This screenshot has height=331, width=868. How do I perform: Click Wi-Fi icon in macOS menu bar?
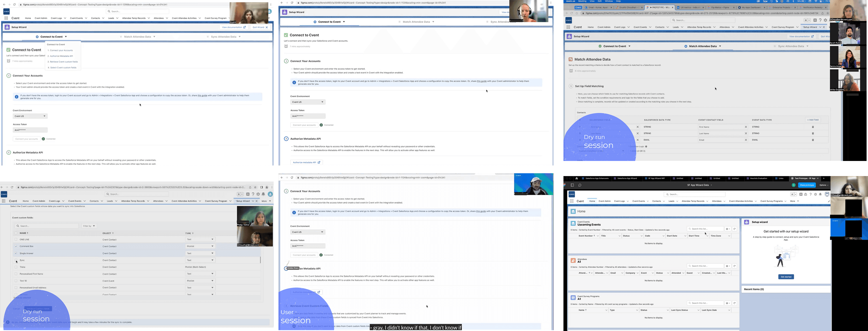pyautogui.click(x=816, y=1)
